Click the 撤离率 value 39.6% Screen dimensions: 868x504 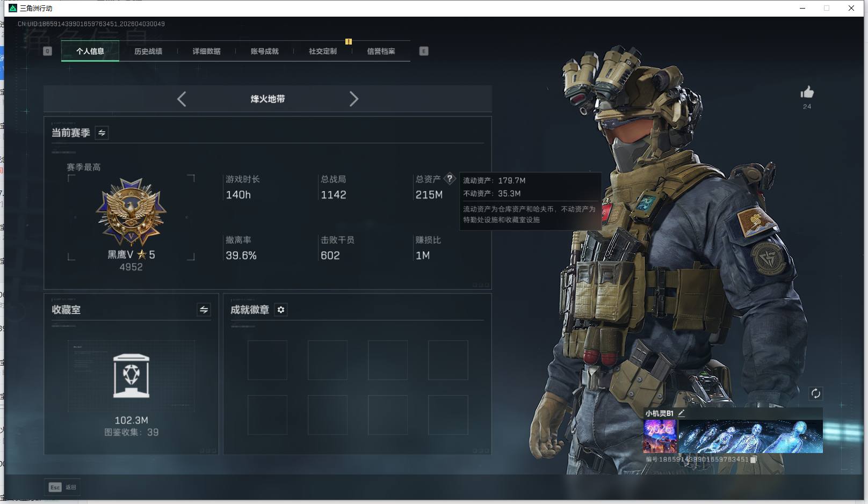point(241,255)
